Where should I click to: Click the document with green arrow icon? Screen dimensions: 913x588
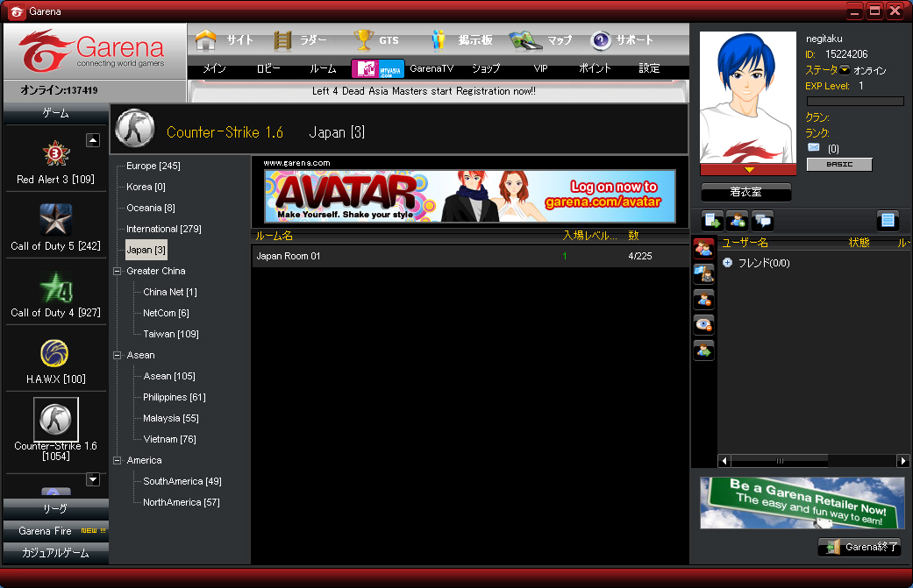(x=713, y=221)
